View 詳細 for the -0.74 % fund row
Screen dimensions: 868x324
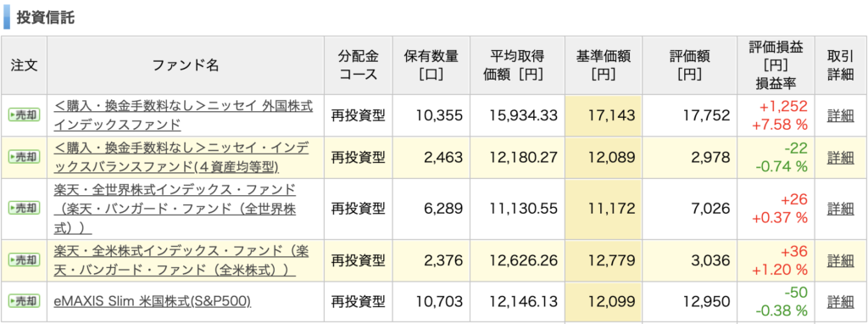click(840, 158)
